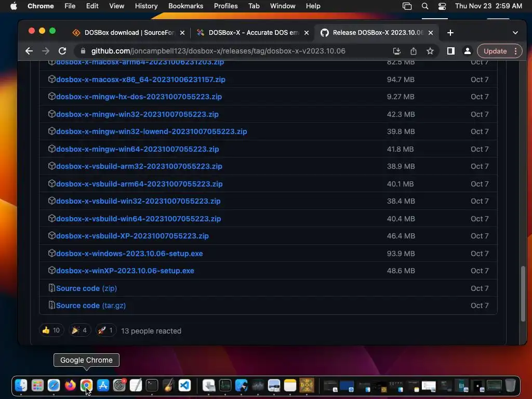Open a new tab with plus button
532x399 pixels.
[x=450, y=33]
